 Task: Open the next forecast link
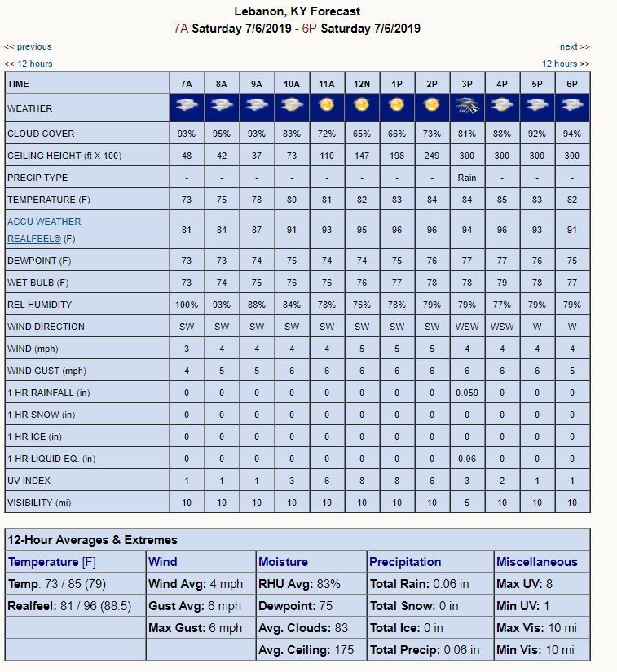tap(568, 47)
